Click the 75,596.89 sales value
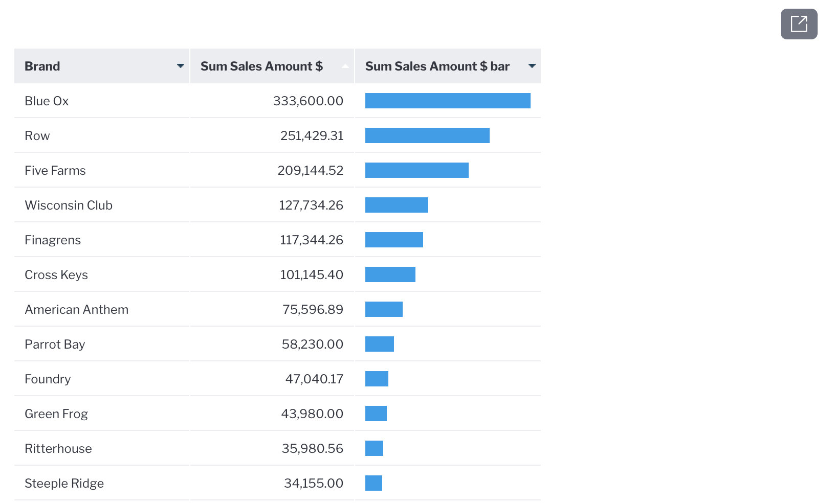The height and width of the screenshot is (504, 835). [313, 309]
